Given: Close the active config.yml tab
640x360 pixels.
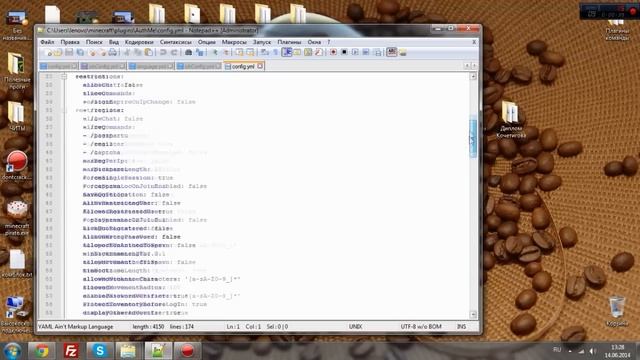Looking at the screenshot, I should coord(260,66).
